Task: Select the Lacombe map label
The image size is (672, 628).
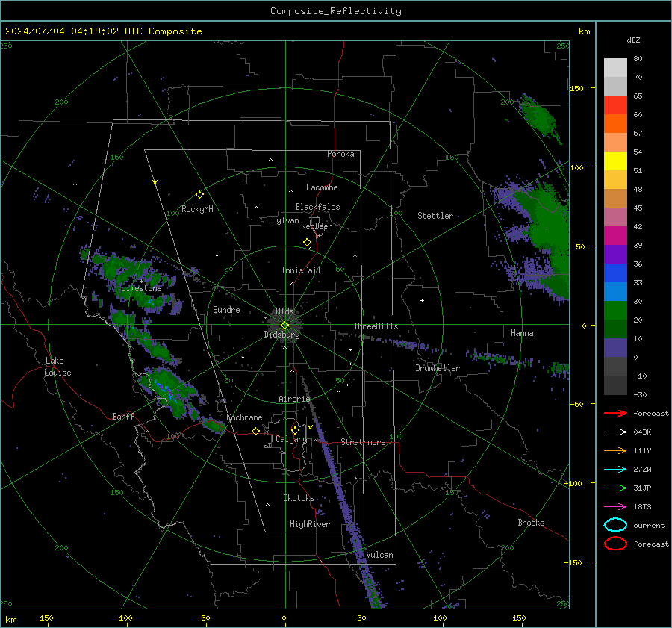Action: [x=322, y=187]
